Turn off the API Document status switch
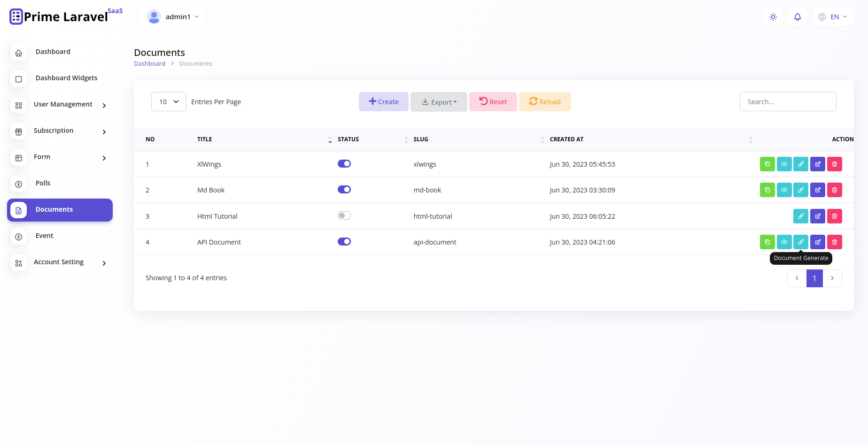This screenshot has width=868, height=445. 344,241
